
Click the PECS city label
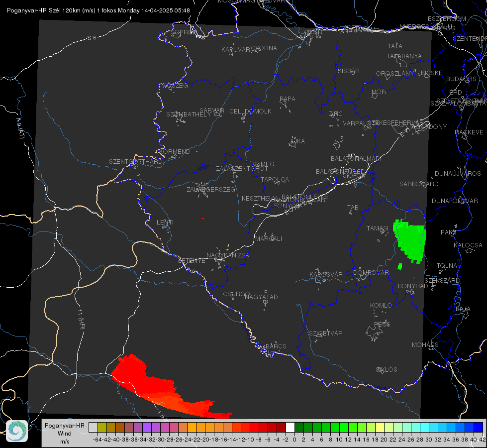pos(382,324)
